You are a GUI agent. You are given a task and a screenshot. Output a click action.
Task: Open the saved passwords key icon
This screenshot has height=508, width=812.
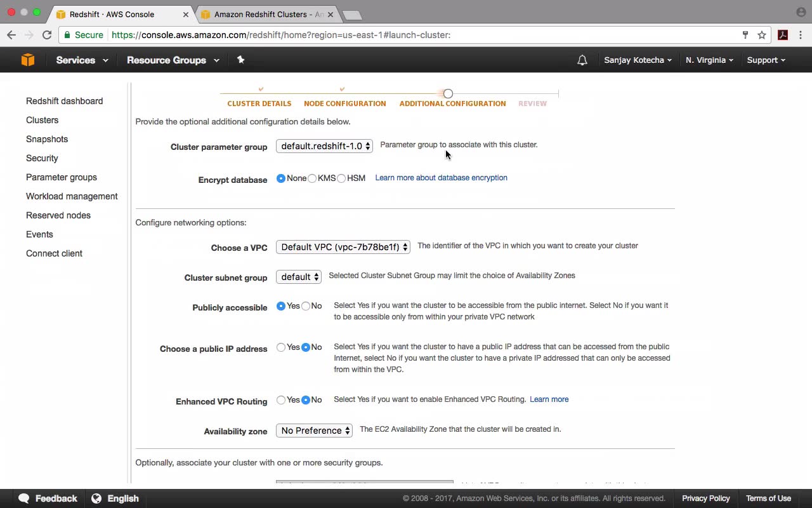(745, 35)
